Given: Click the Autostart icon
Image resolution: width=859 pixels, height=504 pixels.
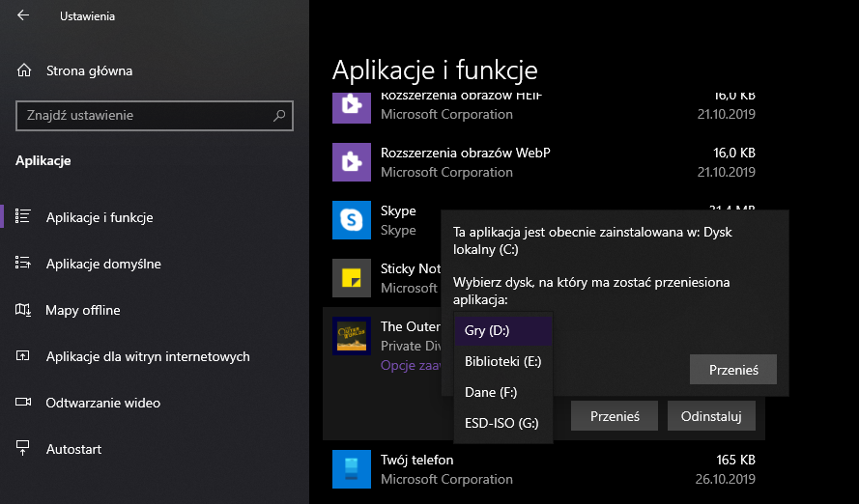Looking at the screenshot, I should [22, 448].
